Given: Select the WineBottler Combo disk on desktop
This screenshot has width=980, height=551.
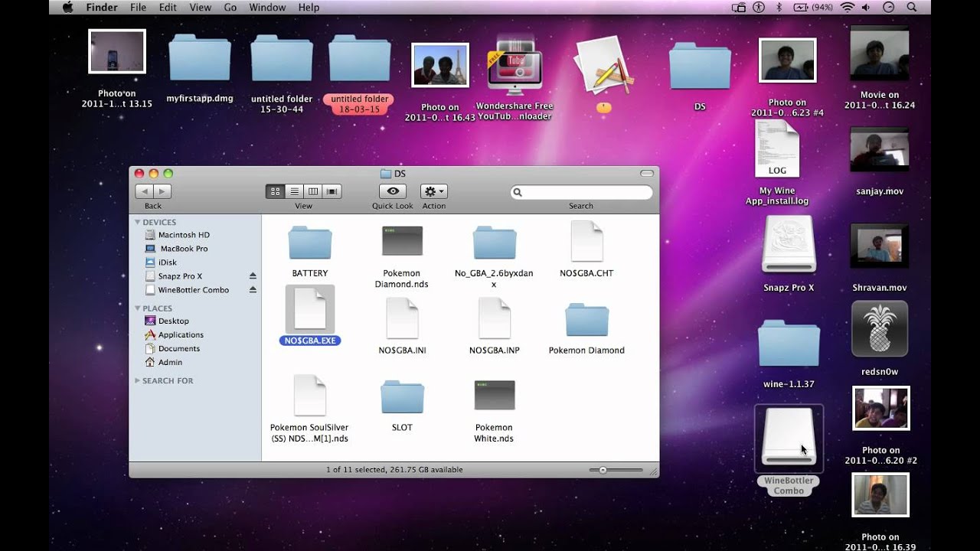Looking at the screenshot, I should 789,438.
